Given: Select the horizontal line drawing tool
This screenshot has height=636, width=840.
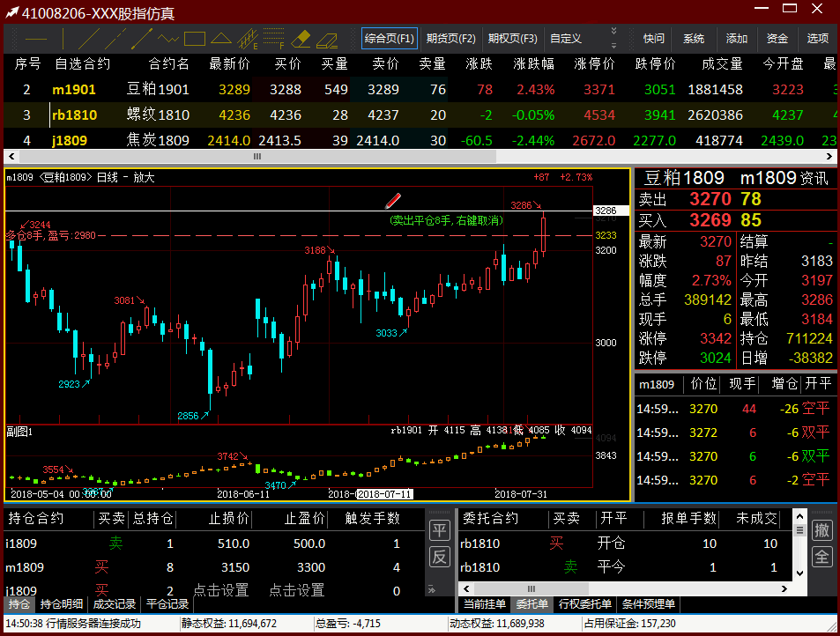Looking at the screenshot, I should click(36, 39).
